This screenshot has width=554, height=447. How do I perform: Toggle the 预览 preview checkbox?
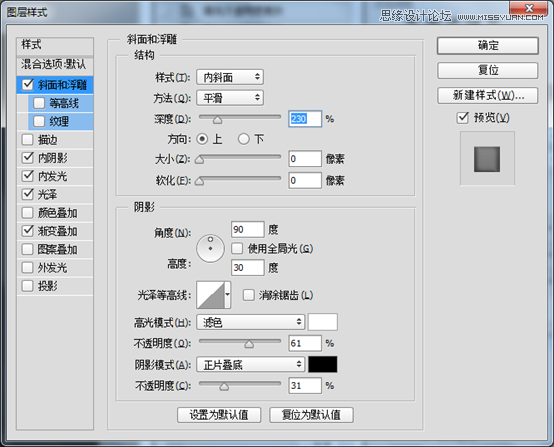coord(463,118)
